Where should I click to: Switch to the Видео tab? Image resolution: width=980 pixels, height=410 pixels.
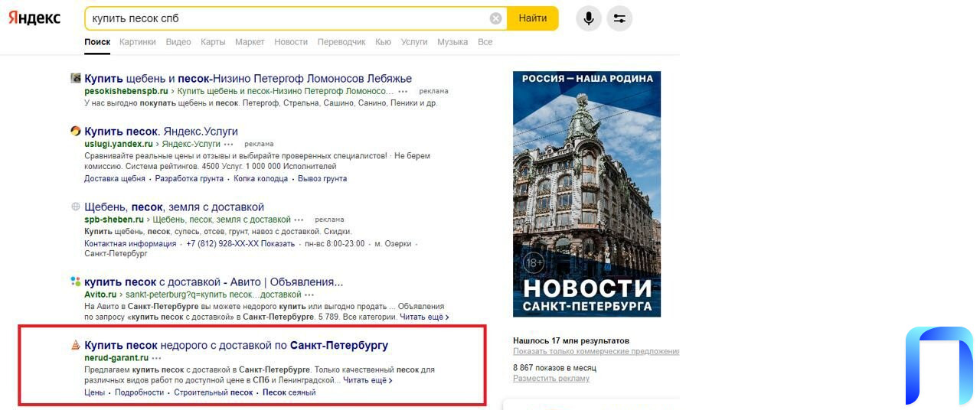(178, 42)
